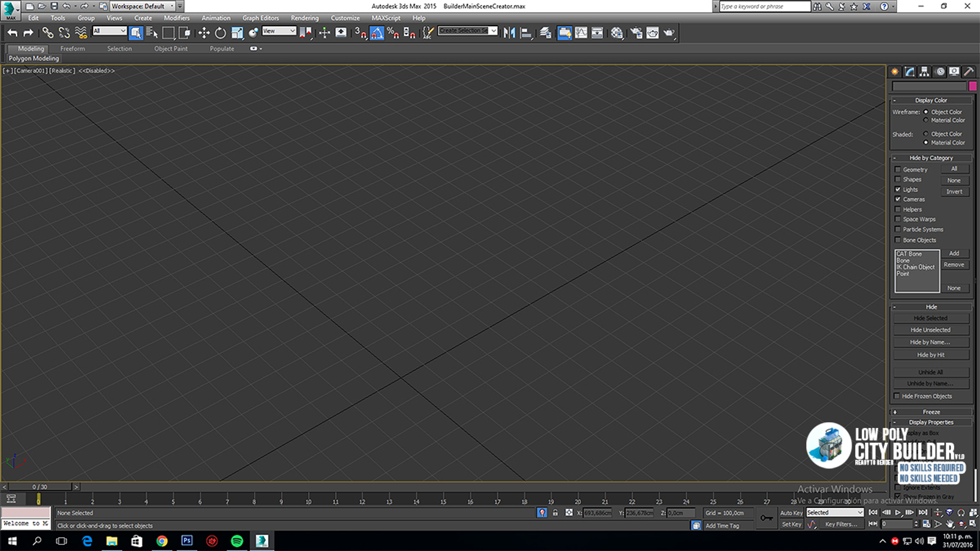Enable the Geometry hide category checkbox
Viewport: 980px width, 551px height.
(898, 169)
